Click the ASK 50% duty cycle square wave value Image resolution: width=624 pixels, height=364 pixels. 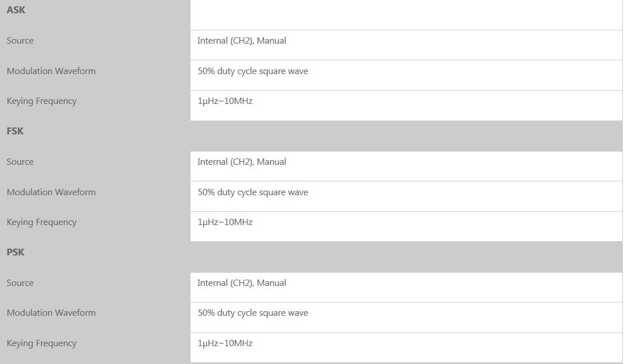[x=253, y=71]
